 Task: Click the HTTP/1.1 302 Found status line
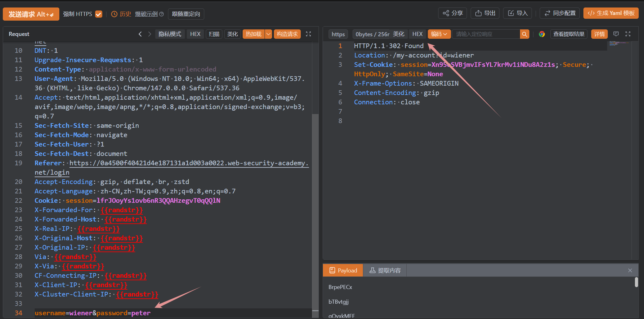[389, 46]
